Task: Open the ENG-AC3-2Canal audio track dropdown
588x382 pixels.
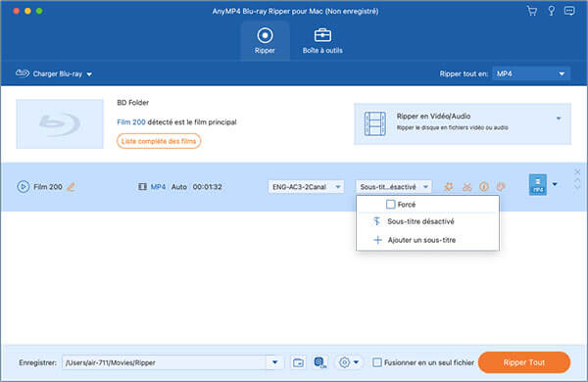Action: (306, 187)
